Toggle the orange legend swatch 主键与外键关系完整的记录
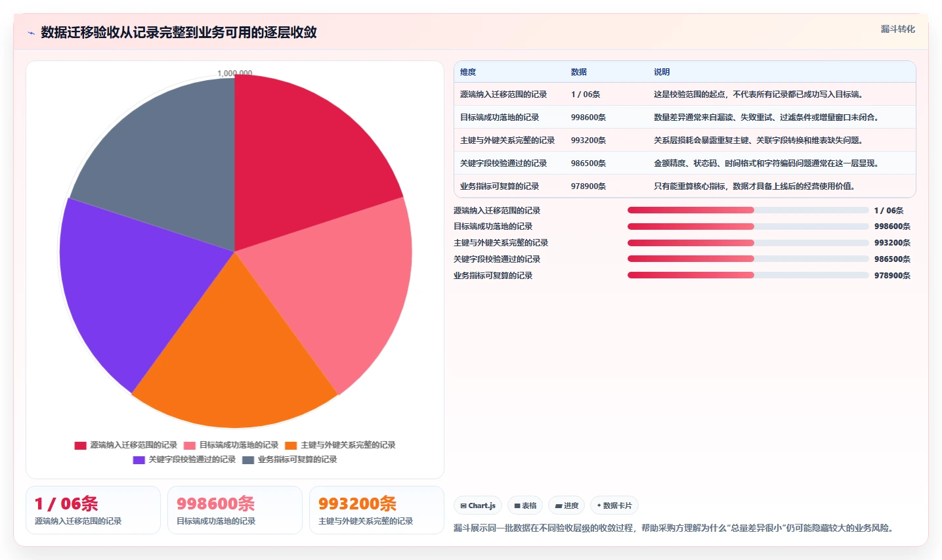The width and height of the screenshot is (942, 560). [291, 445]
